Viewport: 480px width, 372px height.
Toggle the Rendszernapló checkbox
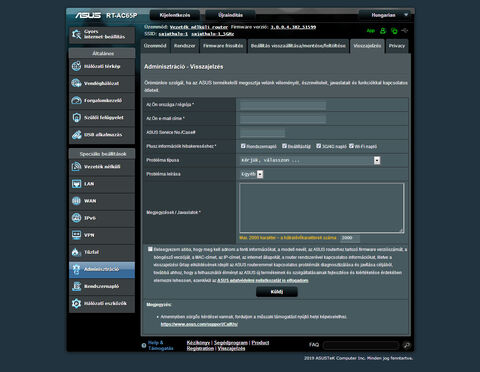pos(243,146)
